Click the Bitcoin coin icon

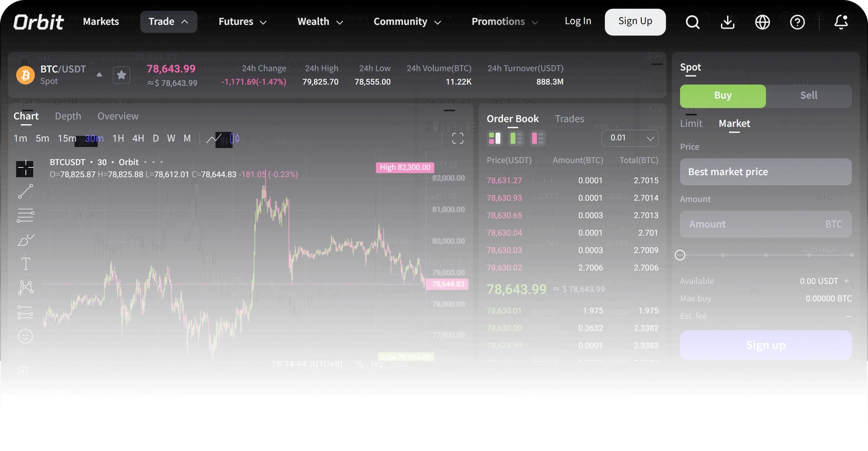coord(25,75)
